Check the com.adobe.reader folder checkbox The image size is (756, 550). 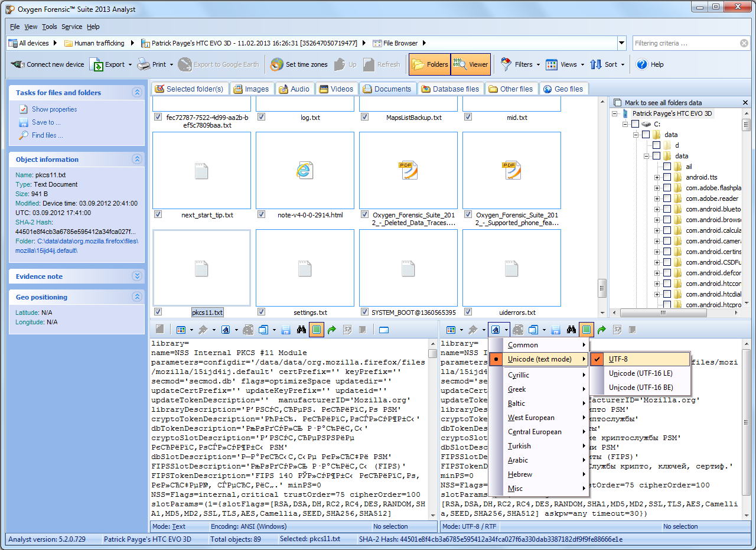click(667, 198)
